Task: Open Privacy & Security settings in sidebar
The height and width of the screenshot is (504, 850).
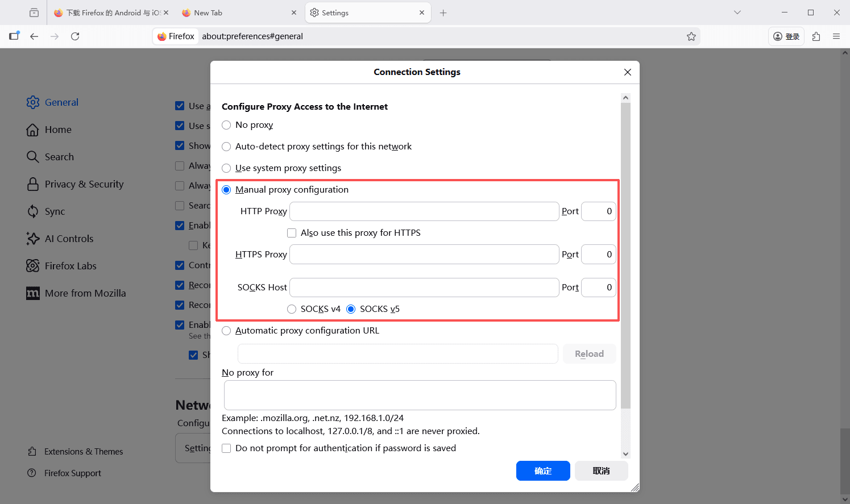Action: [x=83, y=184]
